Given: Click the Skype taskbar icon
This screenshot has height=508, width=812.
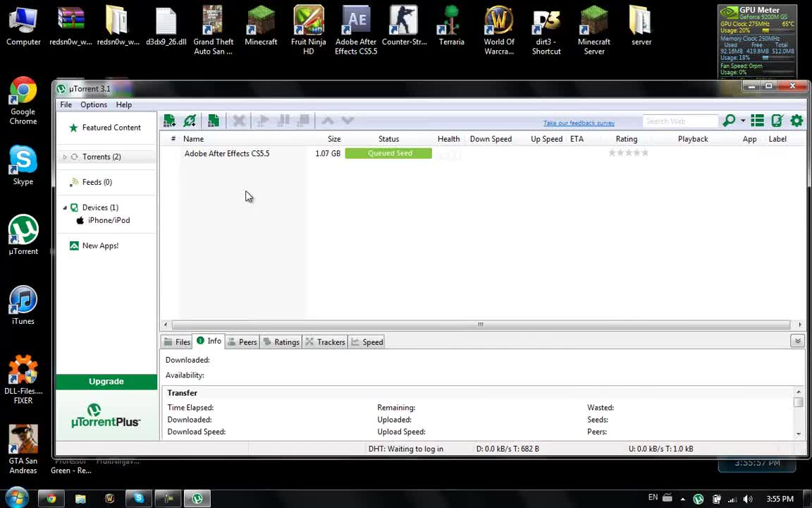Looking at the screenshot, I should [x=139, y=499].
